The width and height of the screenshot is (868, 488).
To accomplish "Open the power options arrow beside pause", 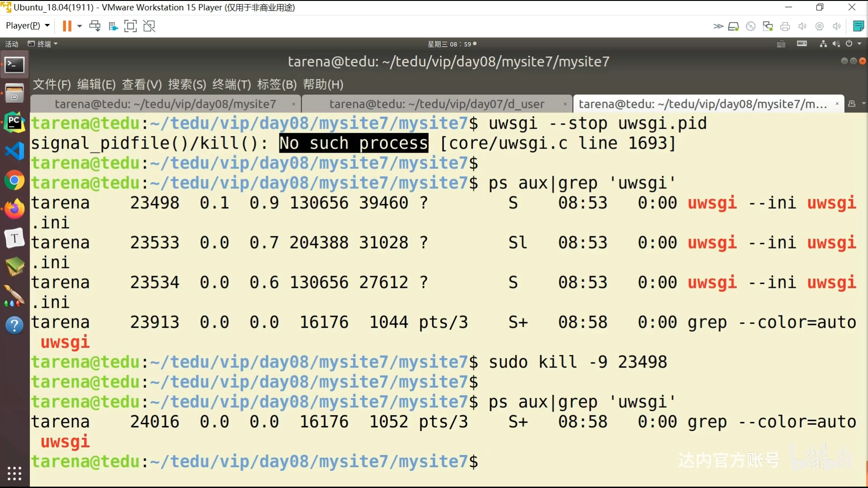I will (x=80, y=26).
